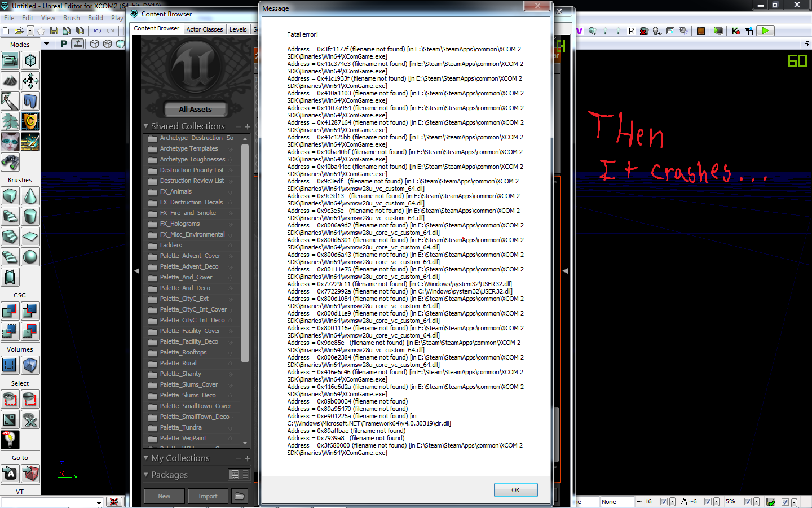Toggle the R button in toolbar
This screenshot has height=508, width=812.
(x=632, y=31)
